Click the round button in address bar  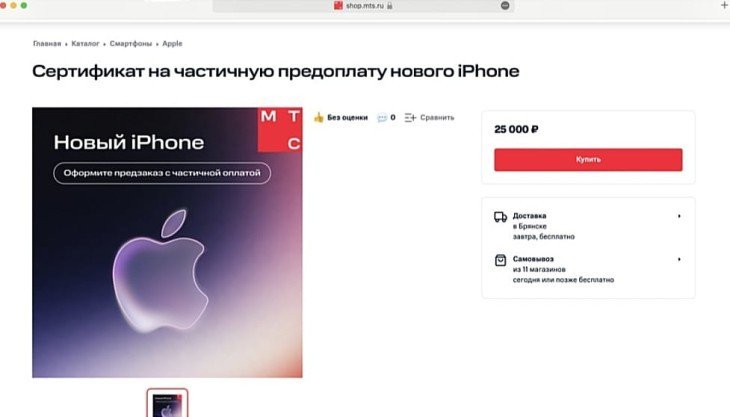coord(505,6)
